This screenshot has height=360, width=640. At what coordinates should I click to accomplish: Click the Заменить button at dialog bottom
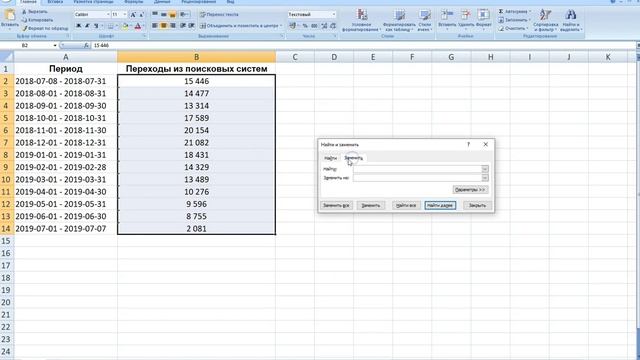tap(371, 205)
